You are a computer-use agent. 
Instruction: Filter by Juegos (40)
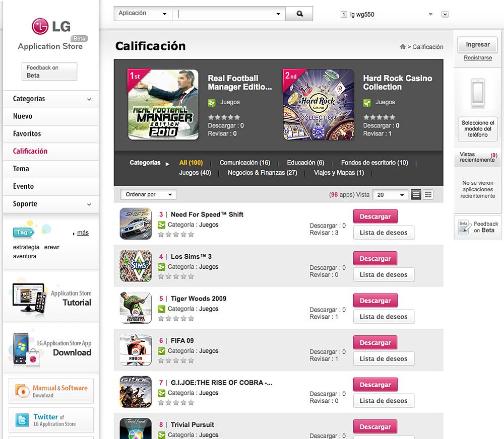[x=195, y=173]
